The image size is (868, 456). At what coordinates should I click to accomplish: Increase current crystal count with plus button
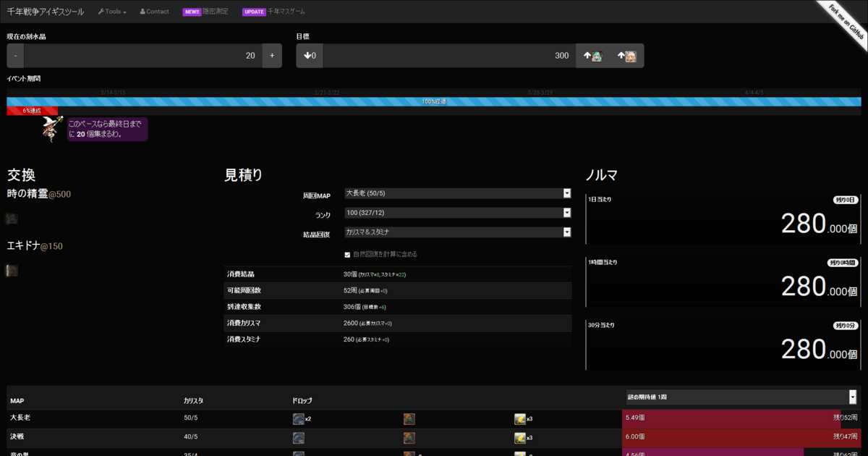pos(272,56)
